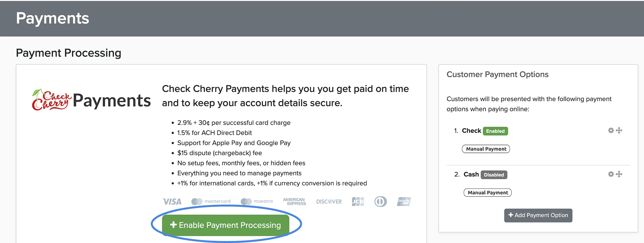644x243 pixels.
Task: Click the move handle for Cash option
Action: point(619,174)
